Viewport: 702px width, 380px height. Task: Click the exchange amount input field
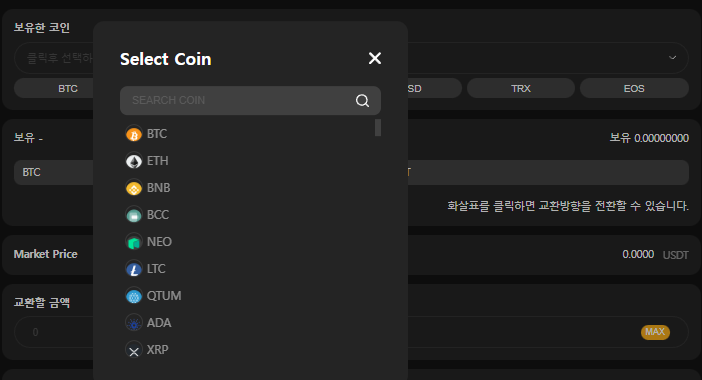(x=54, y=332)
